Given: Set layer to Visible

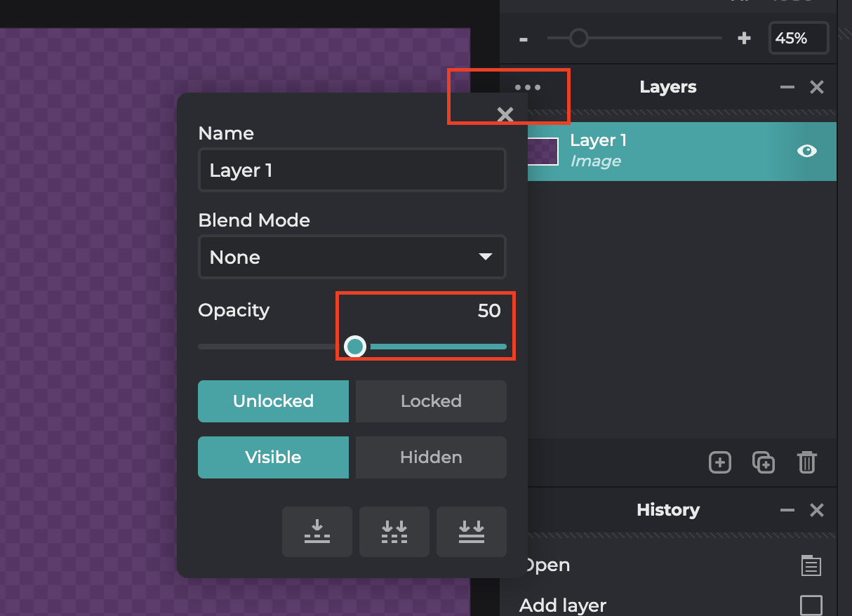Looking at the screenshot, I should pyautogui.click(x=273, y=457).
